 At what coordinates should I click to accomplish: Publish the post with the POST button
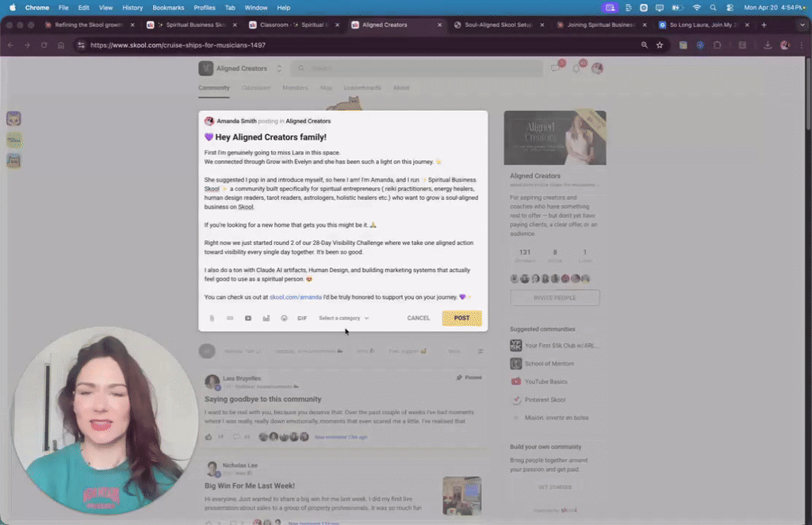point(462,317)
